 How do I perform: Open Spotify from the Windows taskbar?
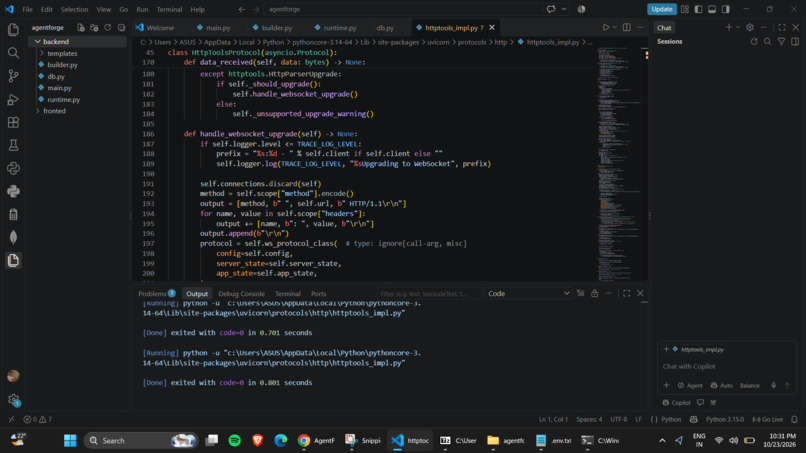pos(234,440)
